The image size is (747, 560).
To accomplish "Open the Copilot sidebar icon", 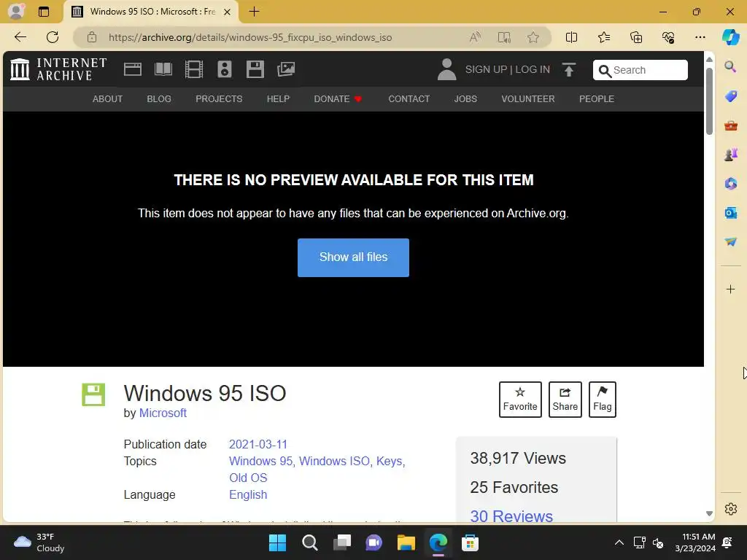I will 730,37.
